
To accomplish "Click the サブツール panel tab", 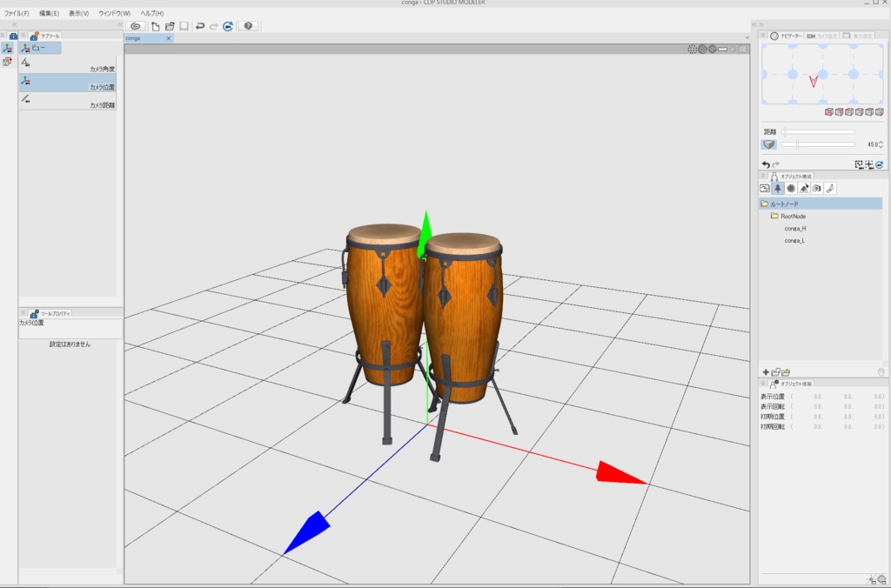I will point(45,36).
